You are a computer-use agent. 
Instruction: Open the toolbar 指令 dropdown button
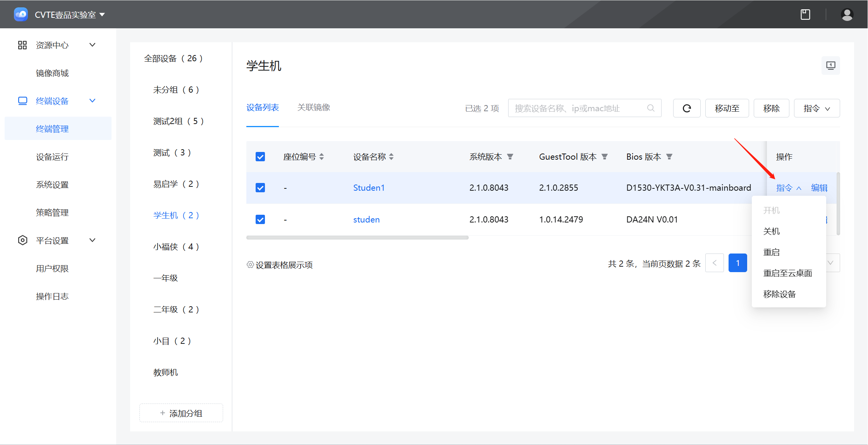point(817,108)
